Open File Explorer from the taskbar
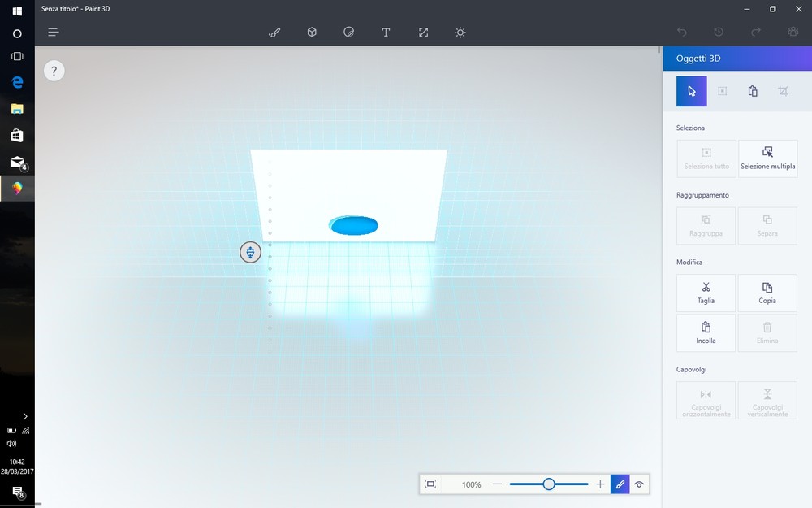Viewport: 812px width, 508px height. [x=17, y=109]
